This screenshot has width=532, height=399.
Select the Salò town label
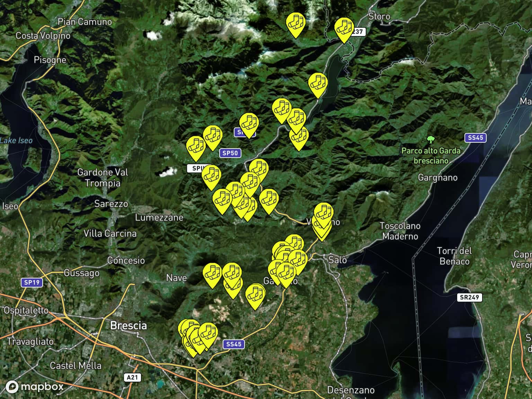[x=337, y=259]
